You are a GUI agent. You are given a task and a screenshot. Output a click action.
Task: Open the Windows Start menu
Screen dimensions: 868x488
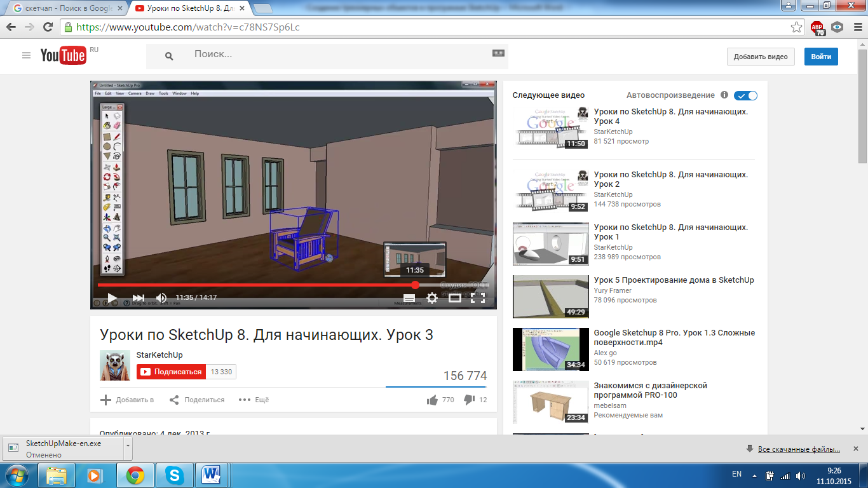(x=17, y=475)
